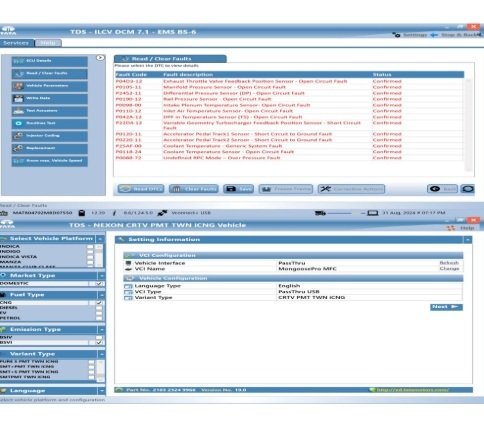Open the Replacement sidebar entry
Image resolution: width=484 pixels, height=436 pixels.
point(50,148)
